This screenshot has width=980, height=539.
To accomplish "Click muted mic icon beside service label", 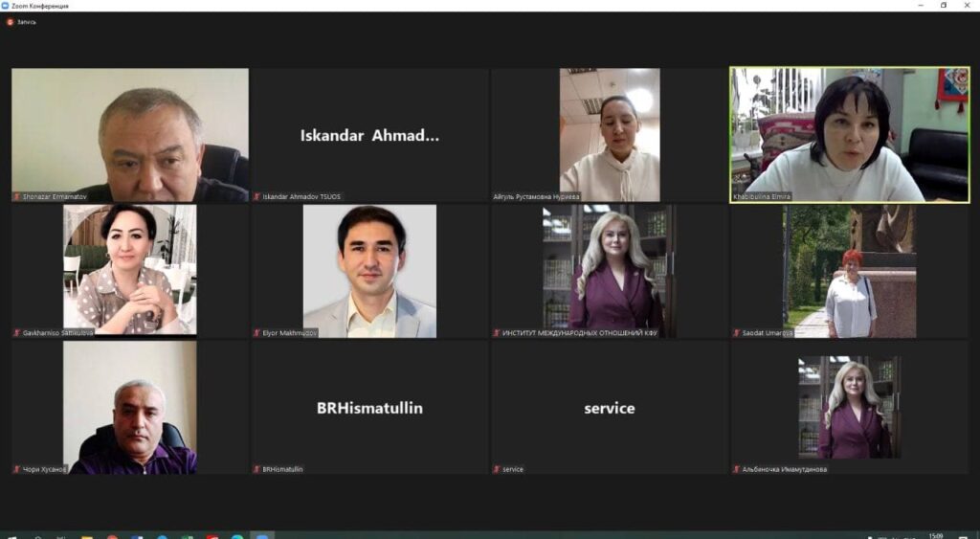I will tap(497, 470).
